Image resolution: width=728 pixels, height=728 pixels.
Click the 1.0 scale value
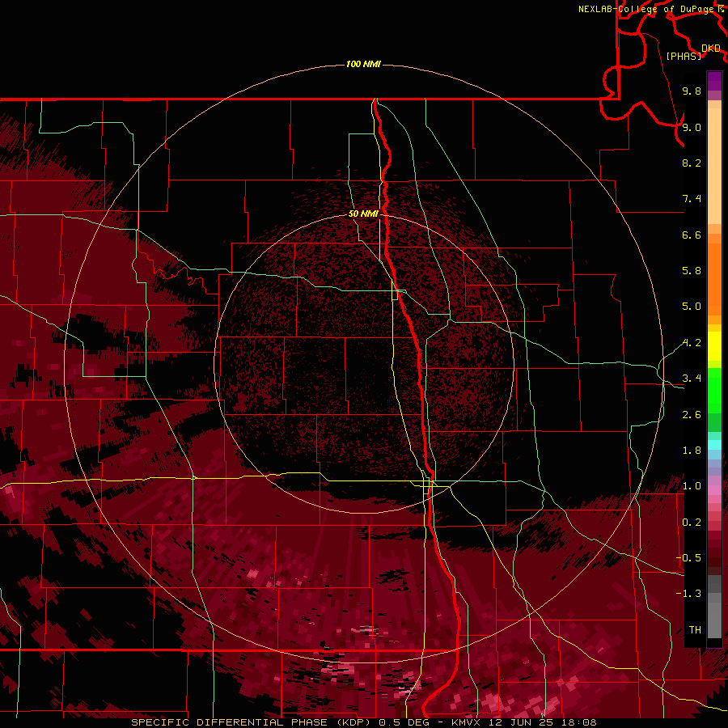click(692, 486)
